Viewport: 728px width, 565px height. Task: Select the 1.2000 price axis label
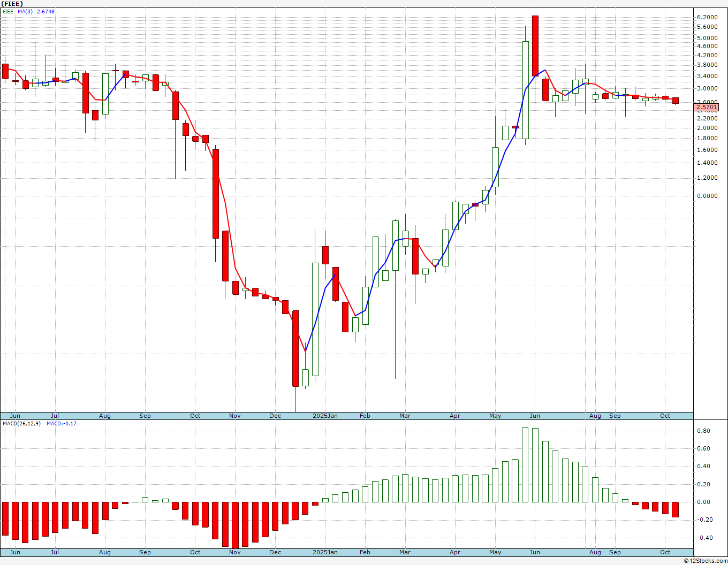[x=707, y=178]
